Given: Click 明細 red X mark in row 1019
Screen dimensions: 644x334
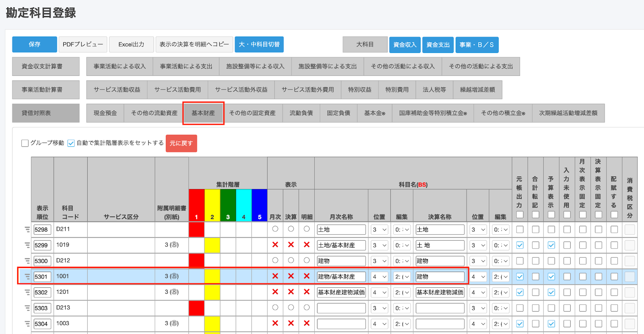Looking at the screenshot, I should (307, 245).
